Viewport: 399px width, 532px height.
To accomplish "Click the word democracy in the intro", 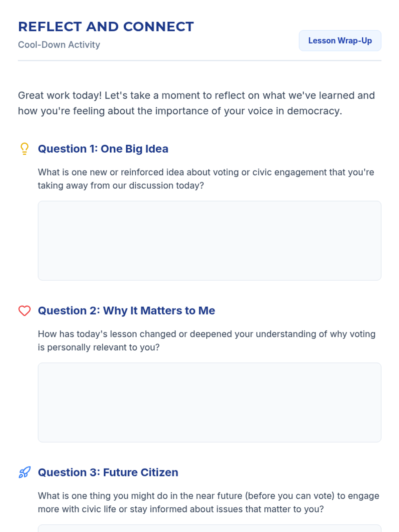I will 314,111.
